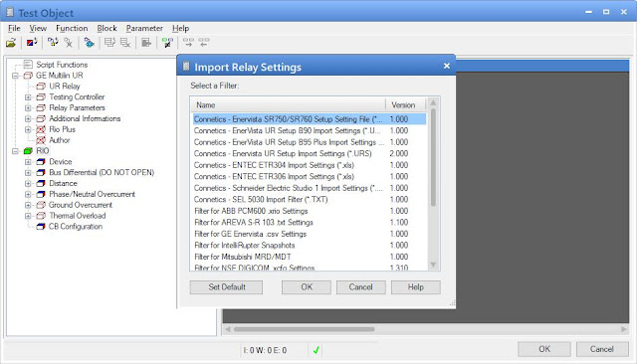Click the red-blue import settings toolbar icon
637x364 pixels.
pos(32,42)
